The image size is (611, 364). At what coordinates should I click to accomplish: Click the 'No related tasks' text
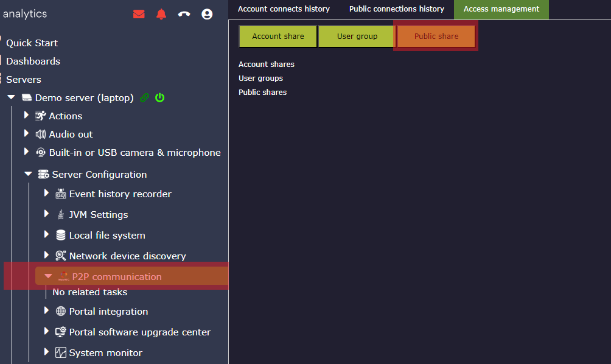pyautogui.click(x=89, y=292)
